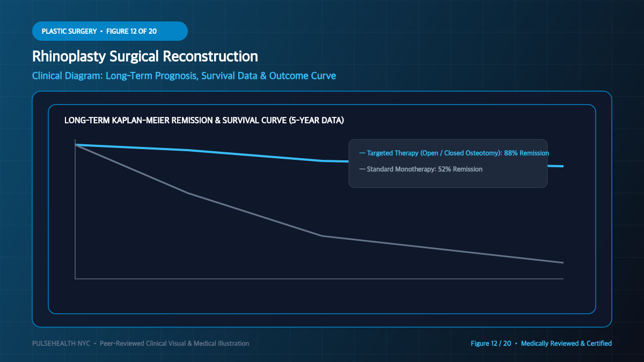The width and height of the screenshot is (644, 362).
Task: Click the Plastic Surgery figure 12 of 20 badge
Action: (x=110, y=31)
